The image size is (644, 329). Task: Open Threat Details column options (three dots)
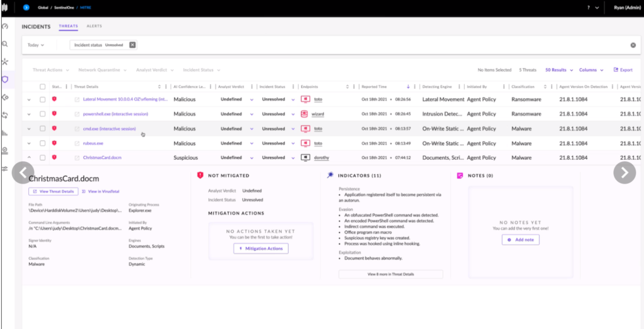(165, 87)
